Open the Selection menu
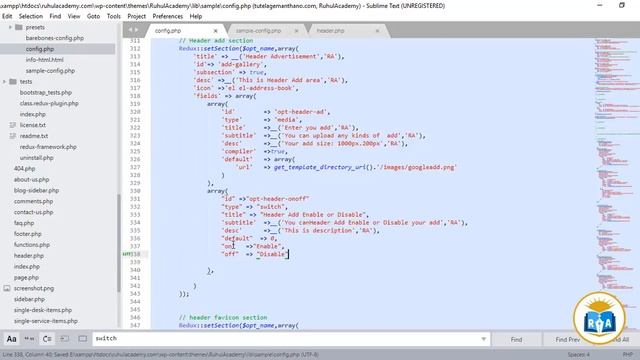This screenshot has width=640, height=360. [x=31, y=16]
